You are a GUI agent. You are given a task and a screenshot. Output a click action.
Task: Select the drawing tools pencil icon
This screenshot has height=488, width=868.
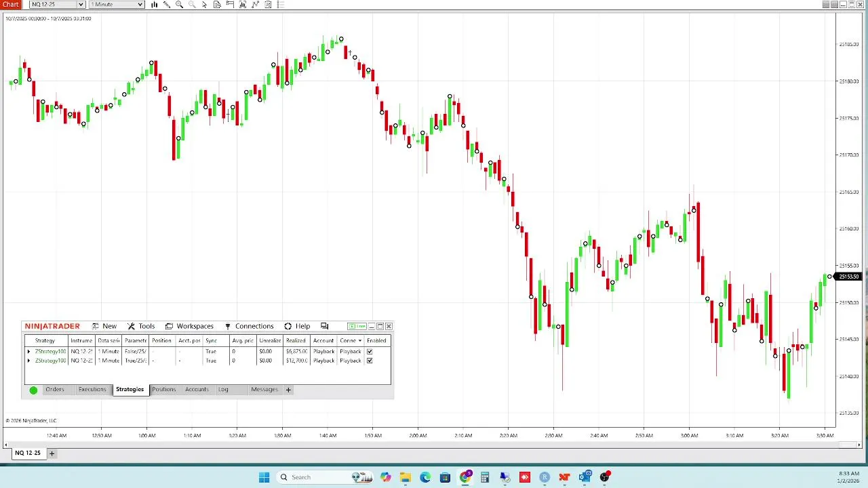(x=167, y=5)
